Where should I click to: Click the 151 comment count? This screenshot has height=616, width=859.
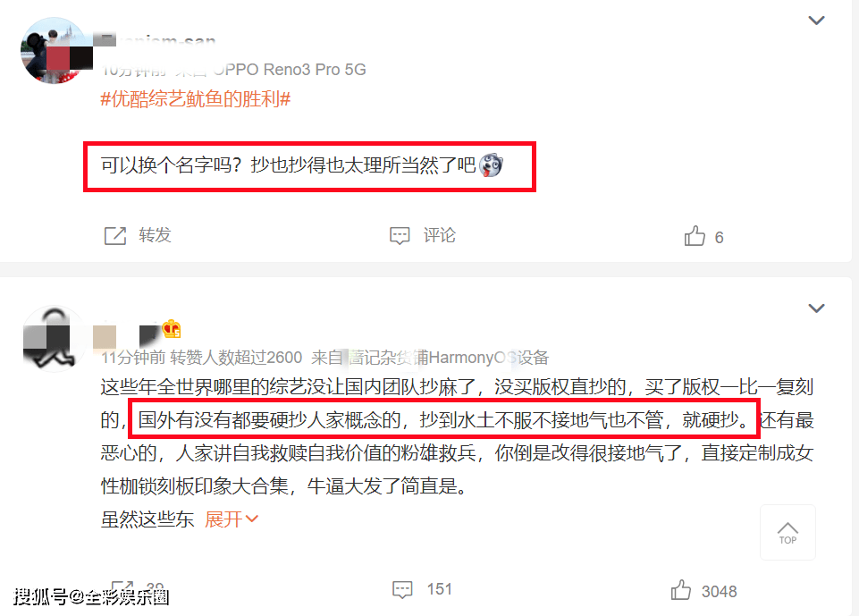coord(440,589)
